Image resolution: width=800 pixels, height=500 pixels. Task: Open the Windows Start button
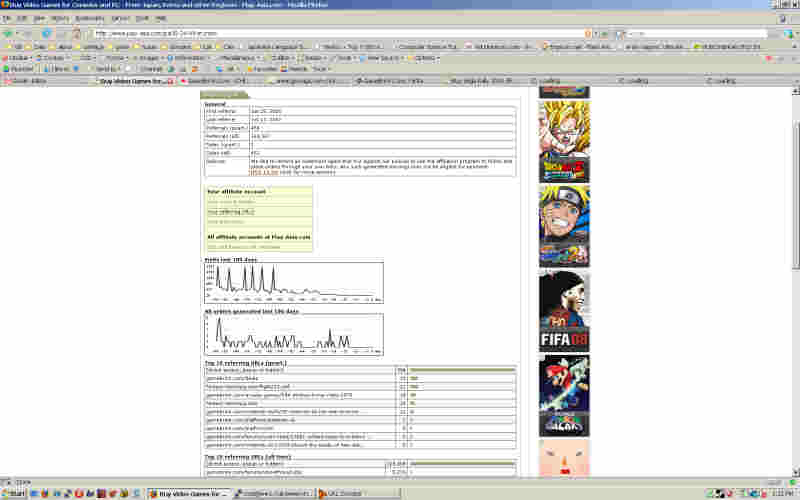click(13, 493)
